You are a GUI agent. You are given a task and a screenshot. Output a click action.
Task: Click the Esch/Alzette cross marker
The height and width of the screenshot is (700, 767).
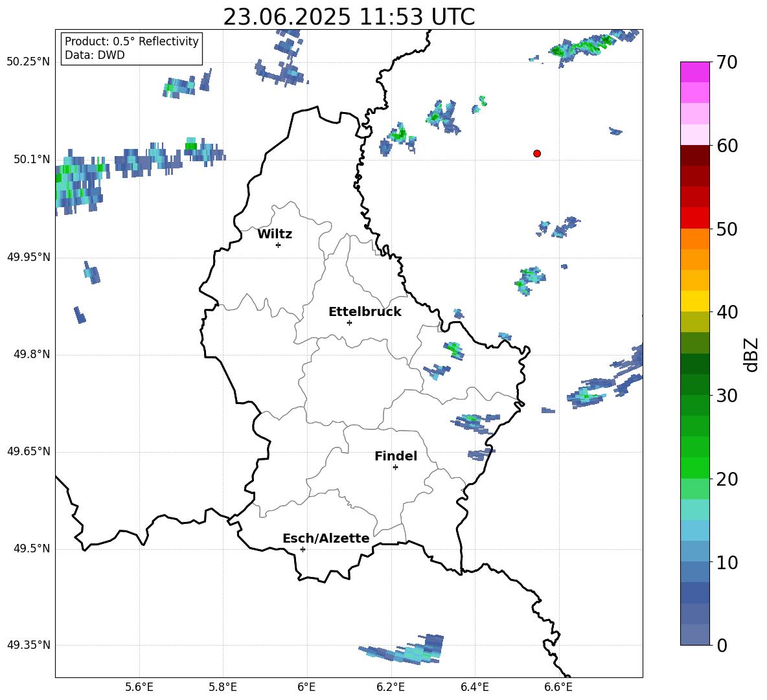(303, 549)
